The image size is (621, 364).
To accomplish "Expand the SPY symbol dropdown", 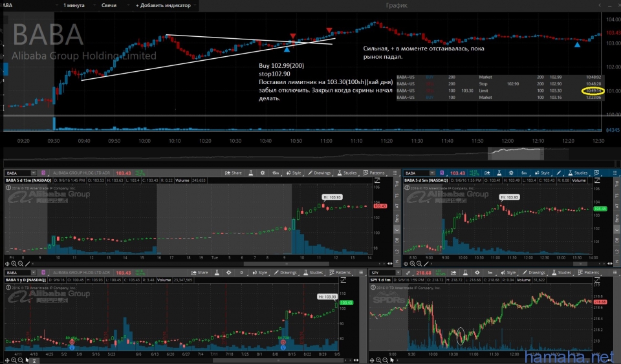I will click(x=398, y=273).
